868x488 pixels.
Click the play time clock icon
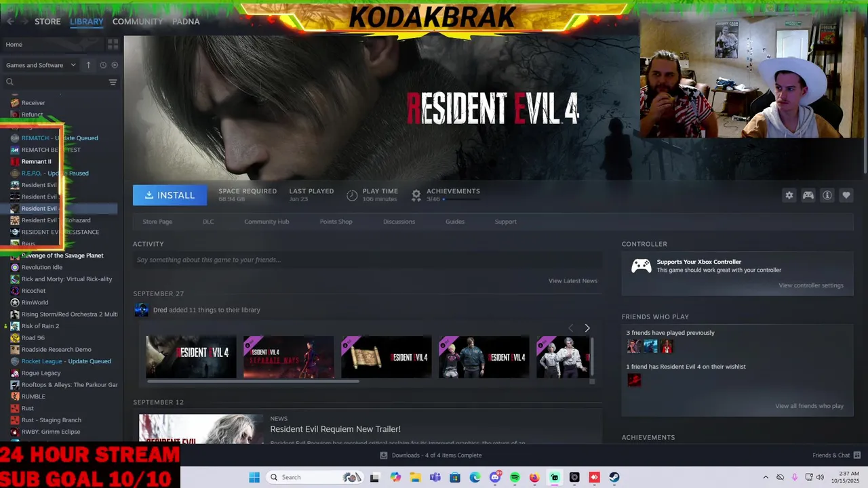pyautogui.click(x=352, y=195)
